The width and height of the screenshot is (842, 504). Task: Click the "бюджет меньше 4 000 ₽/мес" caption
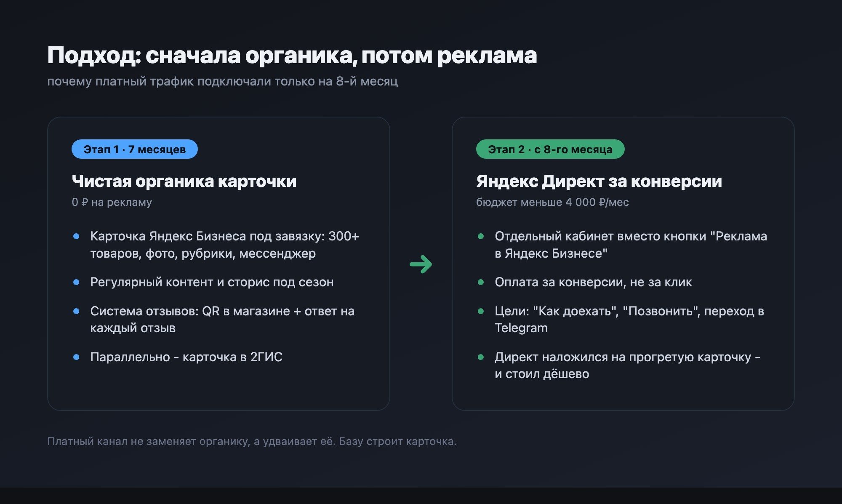tap(552, 202)
